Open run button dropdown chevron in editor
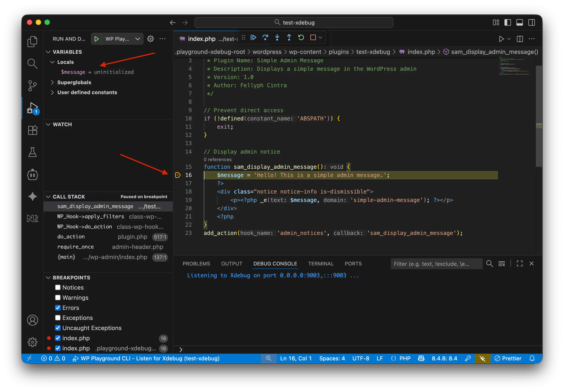This screenshot has width=564, height=392. (509, 39)
